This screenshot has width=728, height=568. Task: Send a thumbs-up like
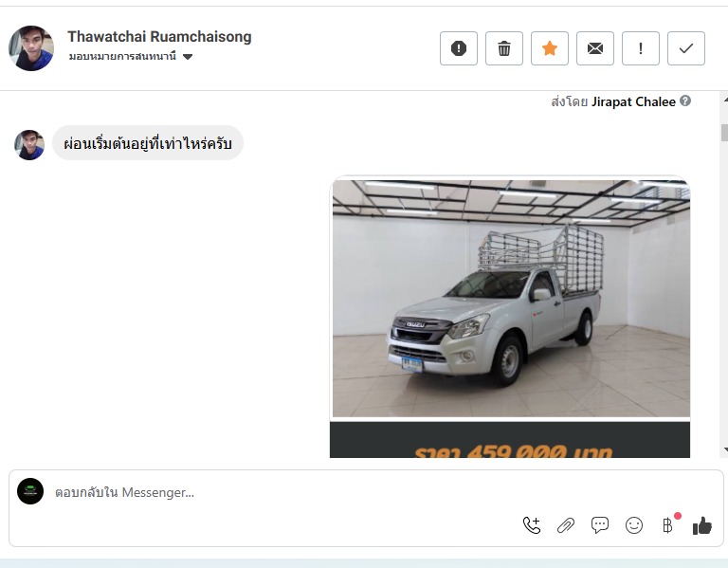click(x=702, y=525)
